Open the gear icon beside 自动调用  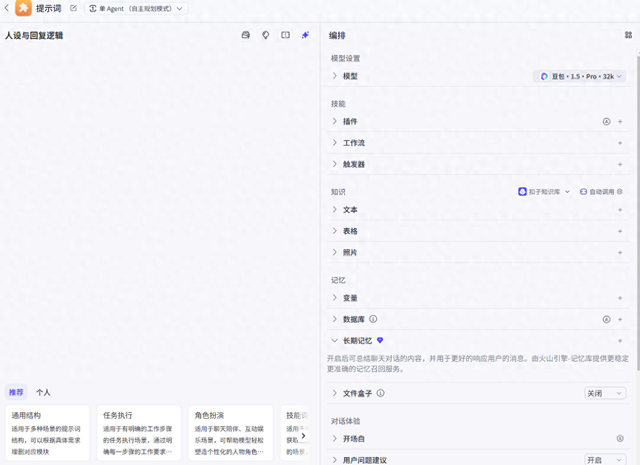click(x=620, y=192)
